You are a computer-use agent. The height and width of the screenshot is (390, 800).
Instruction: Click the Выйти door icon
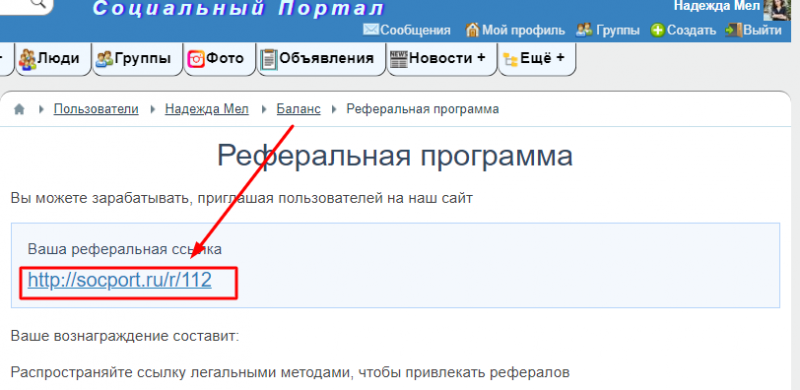(x=734, y=30)
